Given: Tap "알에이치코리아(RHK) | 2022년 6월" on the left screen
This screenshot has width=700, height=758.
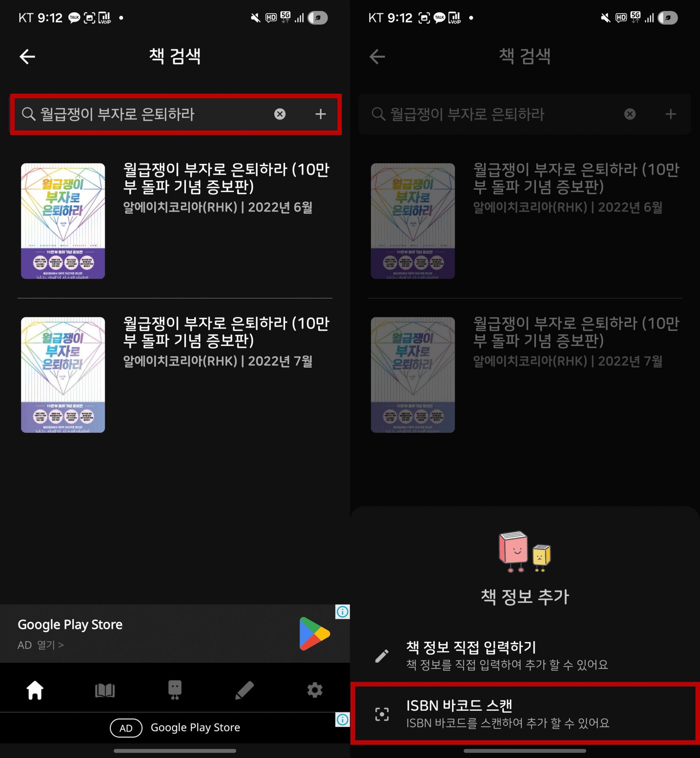Looking at the screenshot, I should point(218,207).
